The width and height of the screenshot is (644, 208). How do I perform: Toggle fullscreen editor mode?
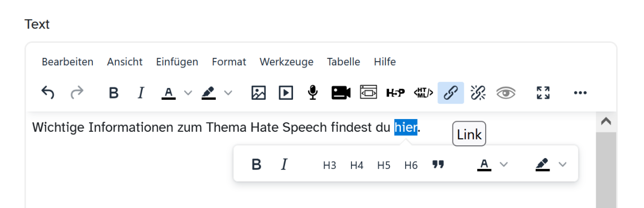point(543,93)
